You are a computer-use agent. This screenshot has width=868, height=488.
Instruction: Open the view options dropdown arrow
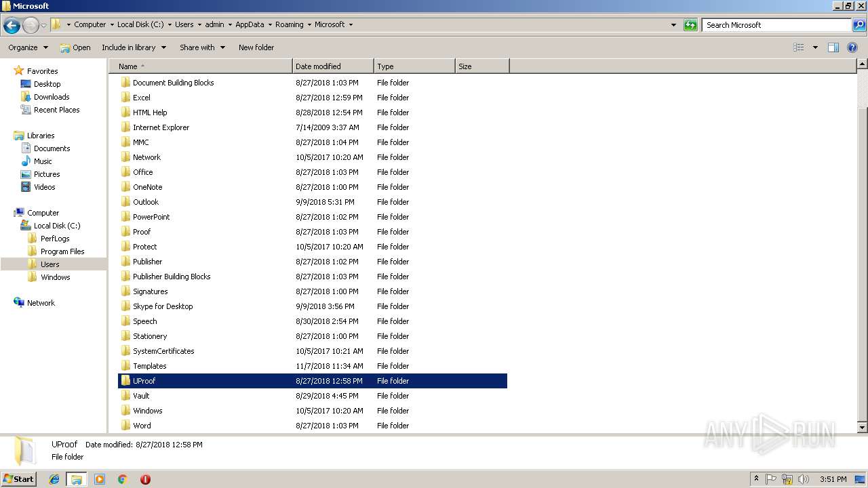click(815, 47)
